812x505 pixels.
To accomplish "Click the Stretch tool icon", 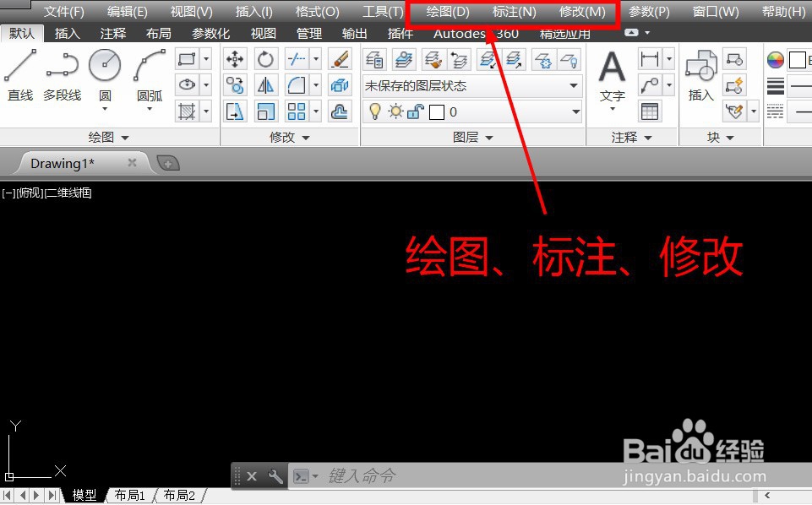I will [235, 111].
